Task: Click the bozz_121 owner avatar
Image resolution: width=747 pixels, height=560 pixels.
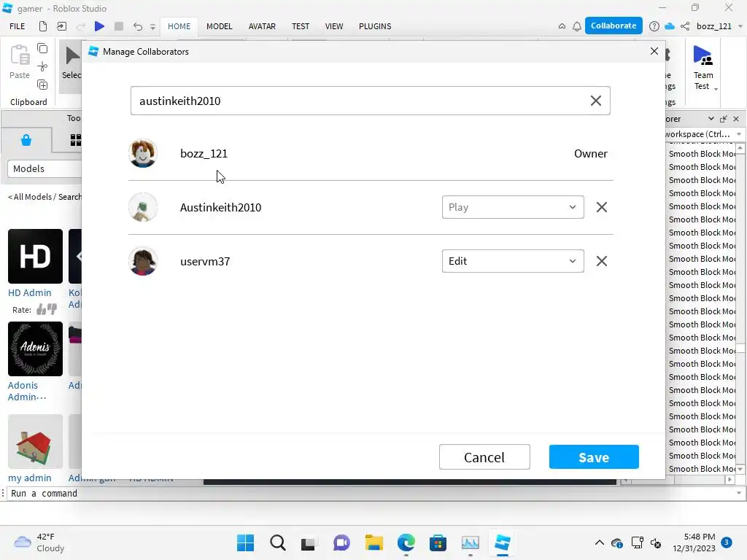Action: coord(143,153)
